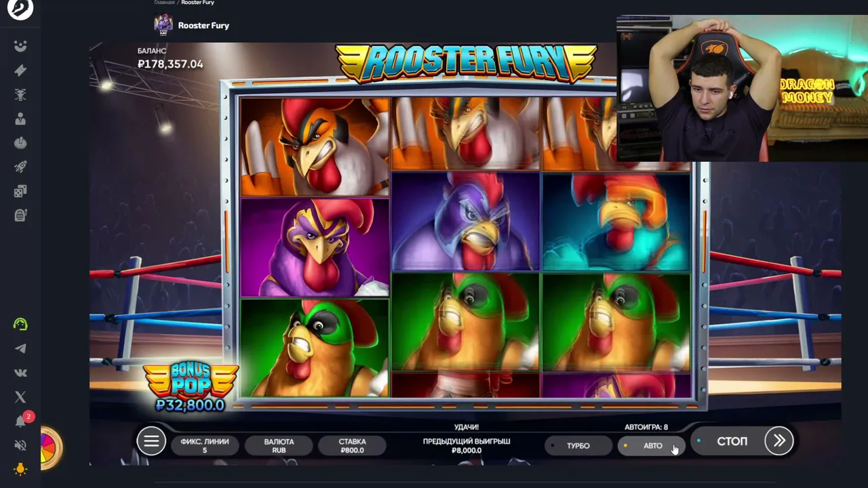Open the ticket icon sidebar section
This screenshot has width=868, height=488.
[x=20, y=70]
